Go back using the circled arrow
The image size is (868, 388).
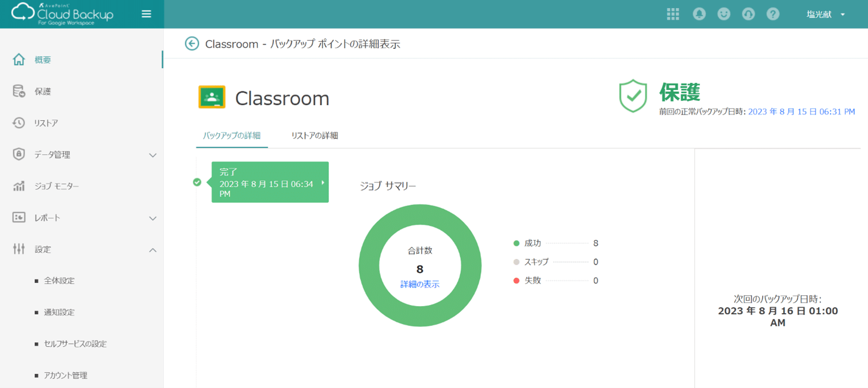click(192, 43)
